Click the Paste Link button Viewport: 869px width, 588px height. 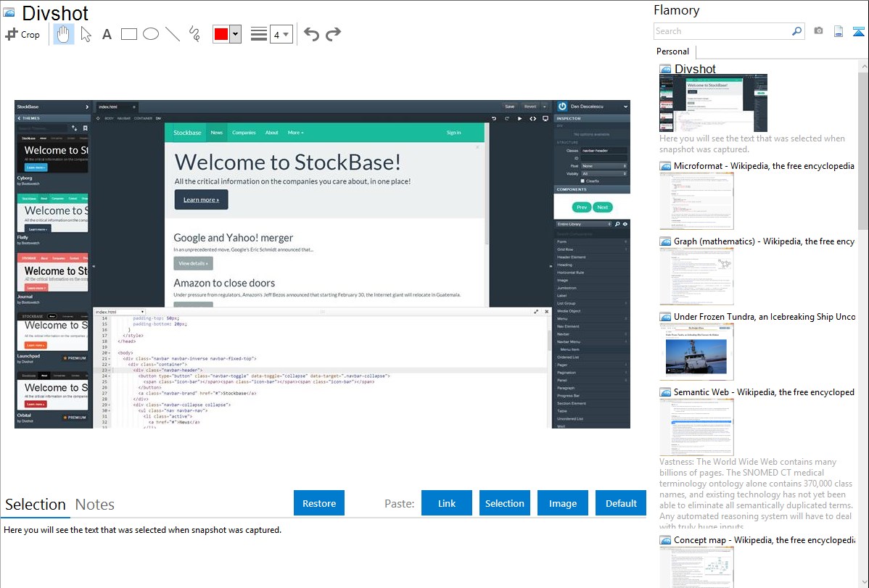[447, 503]
